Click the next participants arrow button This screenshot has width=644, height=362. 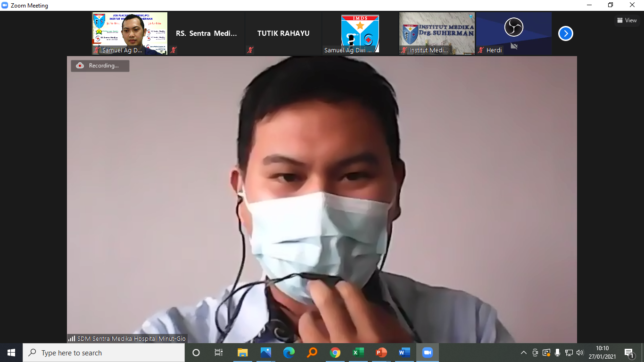565,33
